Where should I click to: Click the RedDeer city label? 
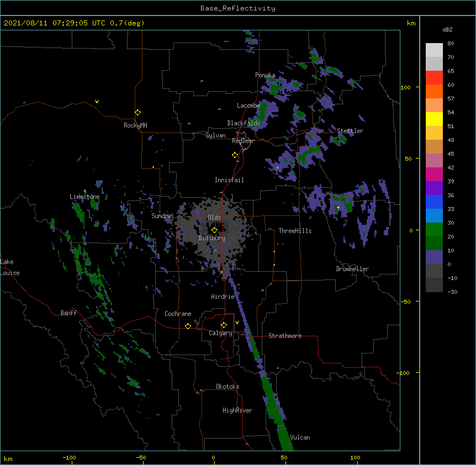pyautogui.click(x=243, y=141)
